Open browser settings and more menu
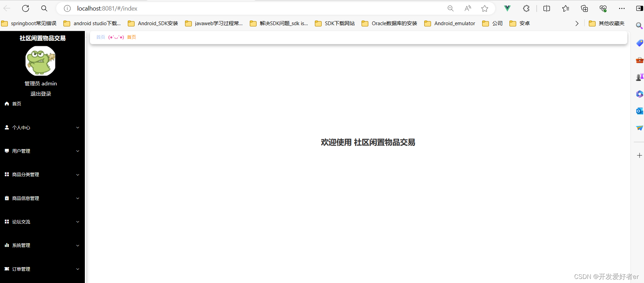644x283 pixels. click(622, 9)
